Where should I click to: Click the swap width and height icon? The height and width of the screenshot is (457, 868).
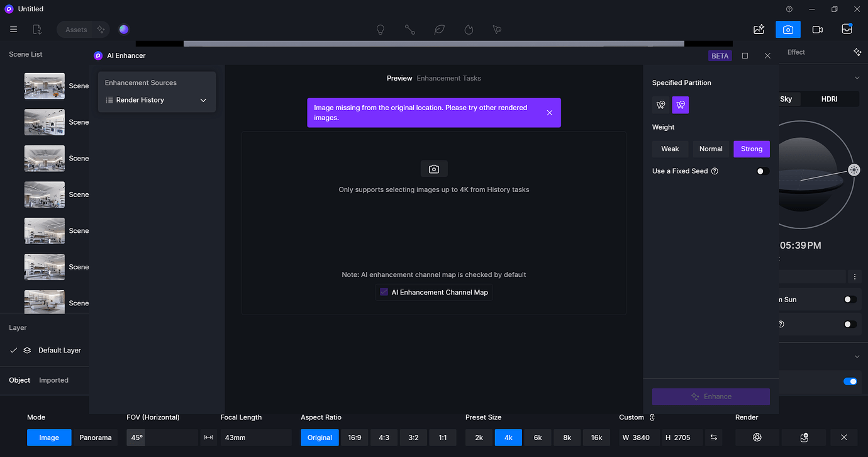714,437
